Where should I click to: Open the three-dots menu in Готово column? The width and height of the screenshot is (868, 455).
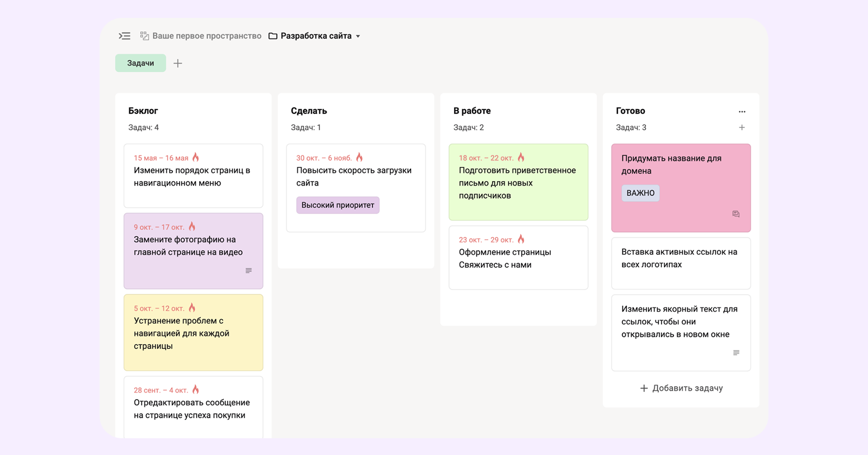point(742,111)
